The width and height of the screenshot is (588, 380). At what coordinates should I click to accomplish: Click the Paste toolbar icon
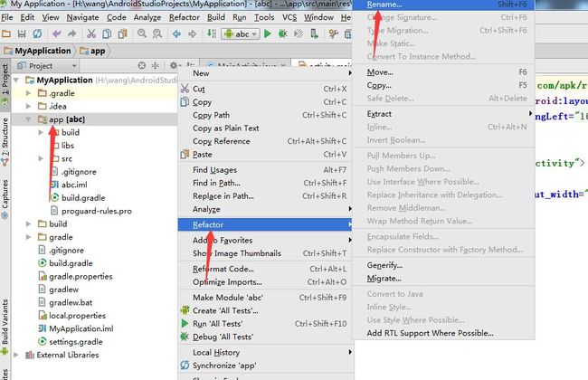click(x=122, y=33)
